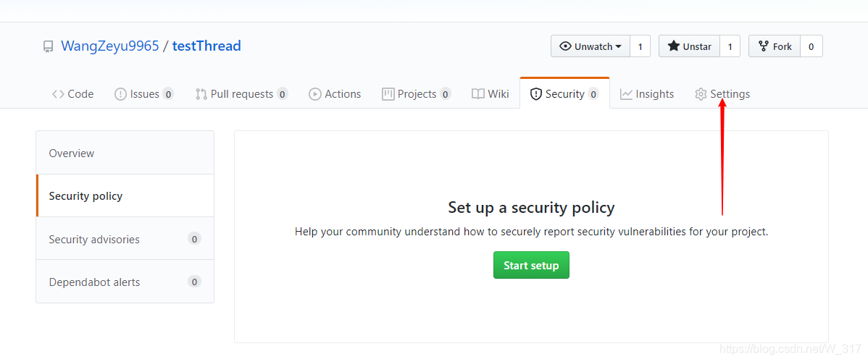Click the Pull requests count badge

pos(283,94)
